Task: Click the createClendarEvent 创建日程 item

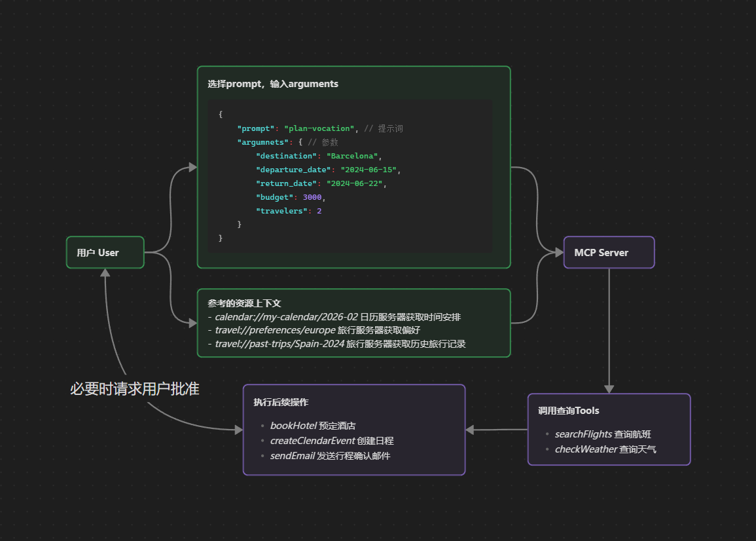Action: coord(332,441)
